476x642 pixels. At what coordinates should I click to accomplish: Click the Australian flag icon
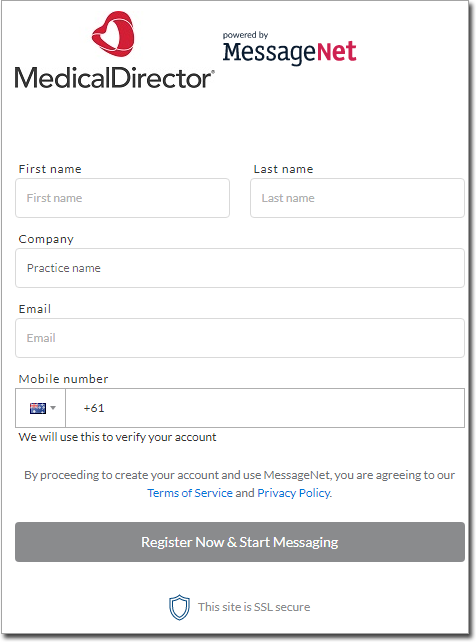38,408
